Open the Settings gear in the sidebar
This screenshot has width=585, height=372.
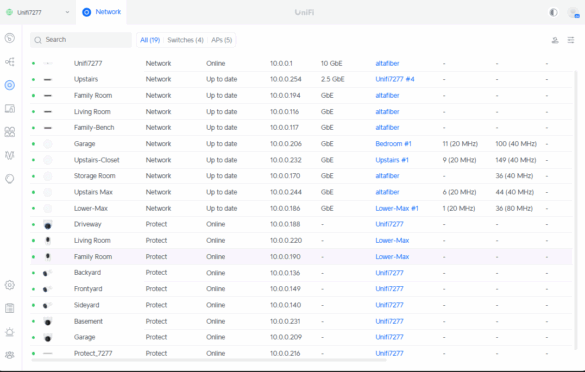pyautogui.click(x=10, y=285)
